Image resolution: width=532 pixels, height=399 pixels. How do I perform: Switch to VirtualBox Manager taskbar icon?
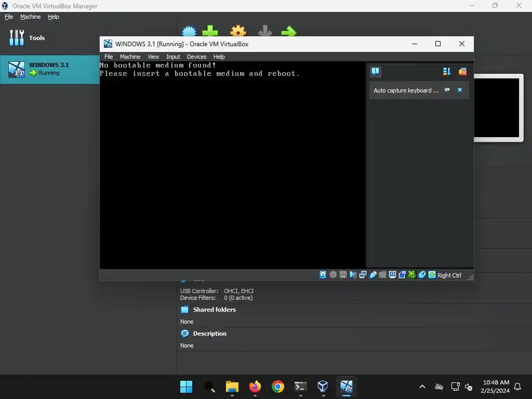pos(323,387)
